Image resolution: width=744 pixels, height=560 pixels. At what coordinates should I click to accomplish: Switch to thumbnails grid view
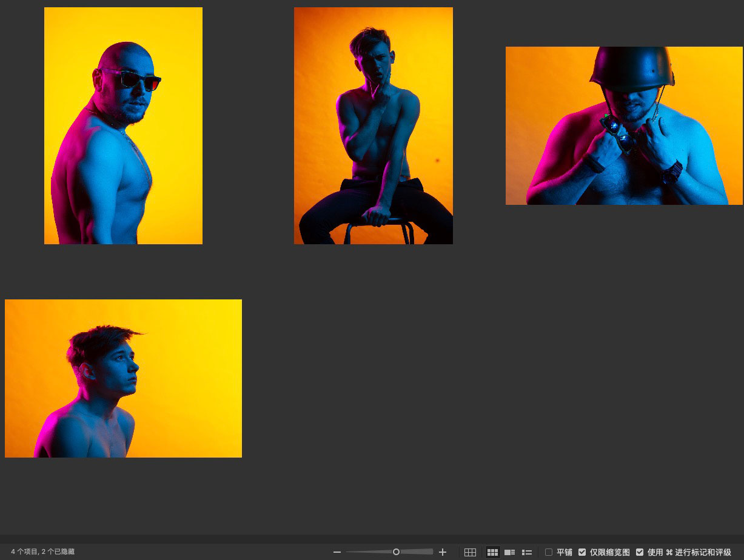(492, 552)
